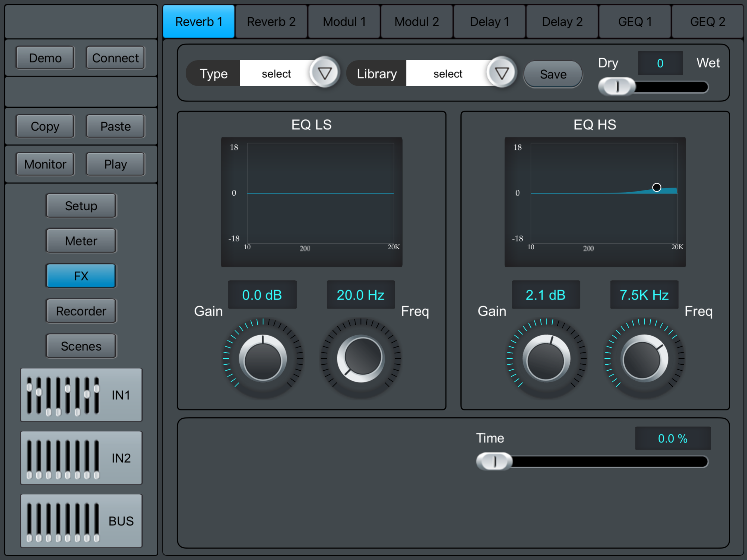Switch to the Modul 2 tab
This screenshot has width=747, height=560.
pyautogui.click(x=417, y=22)
